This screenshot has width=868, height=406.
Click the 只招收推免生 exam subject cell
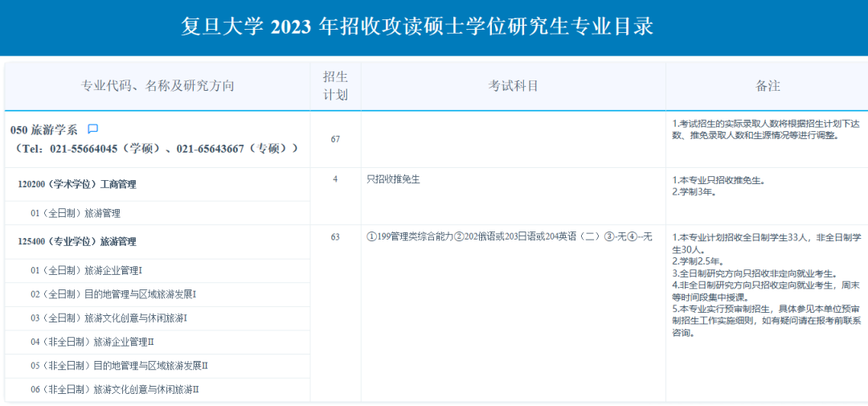pos(393,179)
